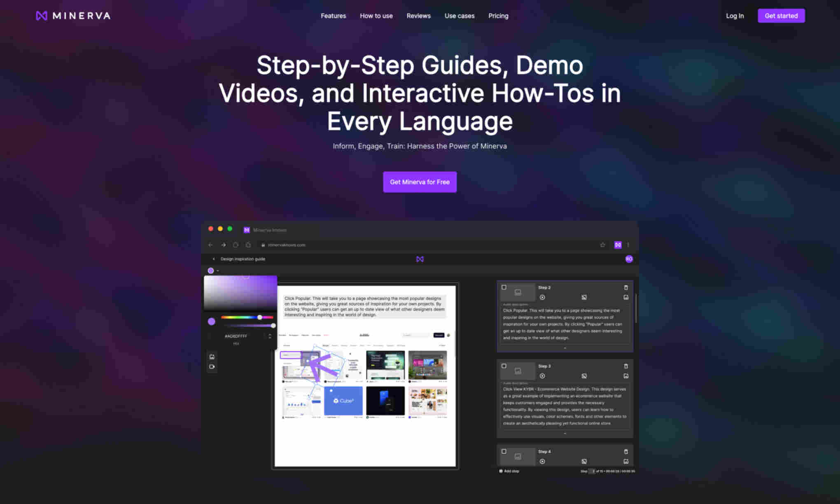Reload the page with the refresh icon
Screen dimensions: 840x504
[x=236, y=245]
